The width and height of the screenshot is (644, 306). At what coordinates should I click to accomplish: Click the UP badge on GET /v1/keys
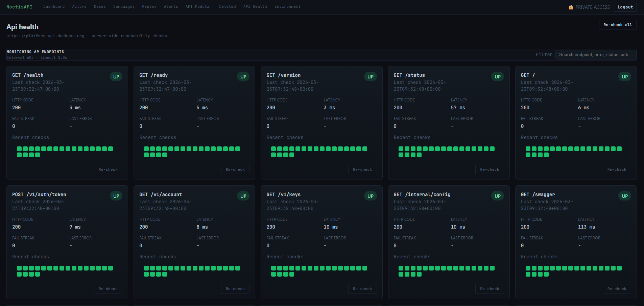pos(371,196)
